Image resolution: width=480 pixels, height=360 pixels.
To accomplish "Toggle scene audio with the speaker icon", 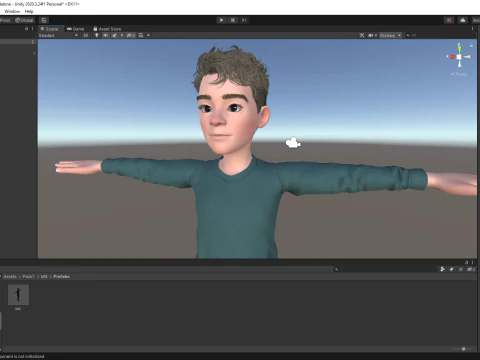I will click(106, 35).
